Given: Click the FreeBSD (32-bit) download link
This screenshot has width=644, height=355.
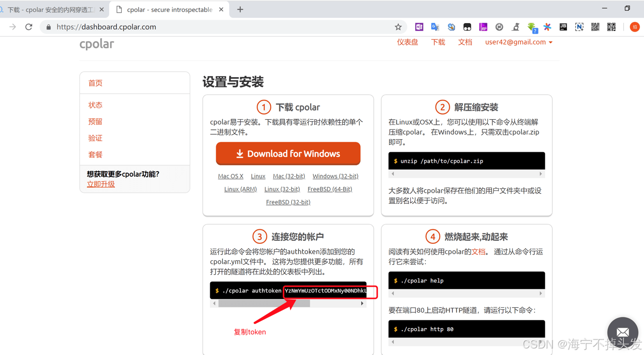Looking at the screenshot, I should click(x=288, y=202).
